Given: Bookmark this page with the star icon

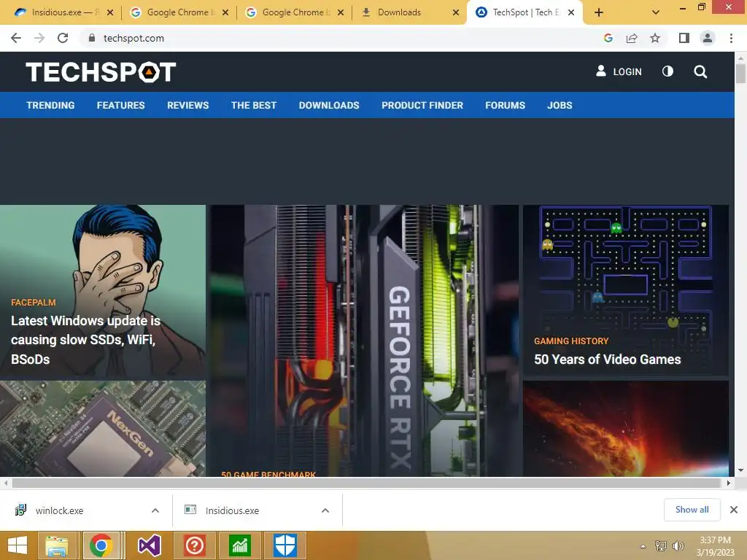Looking at the screenshot, I should [655, 38].
